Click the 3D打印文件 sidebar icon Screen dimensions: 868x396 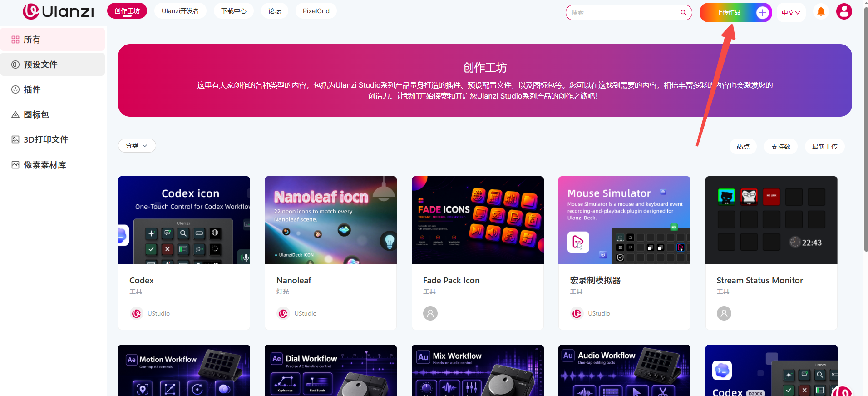coord(15,139)
